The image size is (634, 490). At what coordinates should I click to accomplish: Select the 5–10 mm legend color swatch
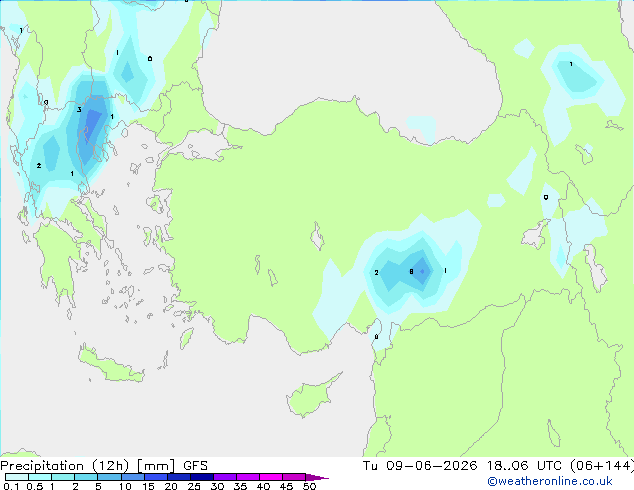[x=109, y=477]
